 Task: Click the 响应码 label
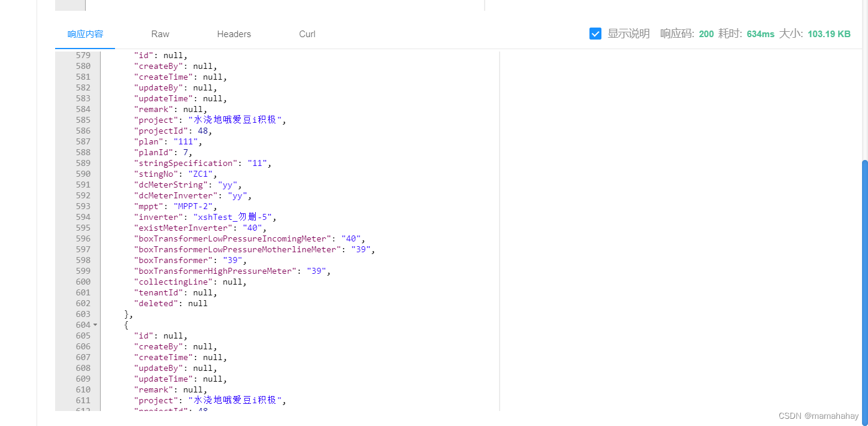pyautogui.click(x=676, y=34)
